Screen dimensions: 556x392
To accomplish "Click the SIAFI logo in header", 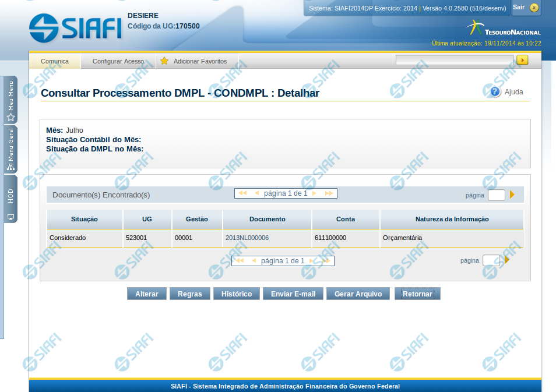I will pos(75,27).
